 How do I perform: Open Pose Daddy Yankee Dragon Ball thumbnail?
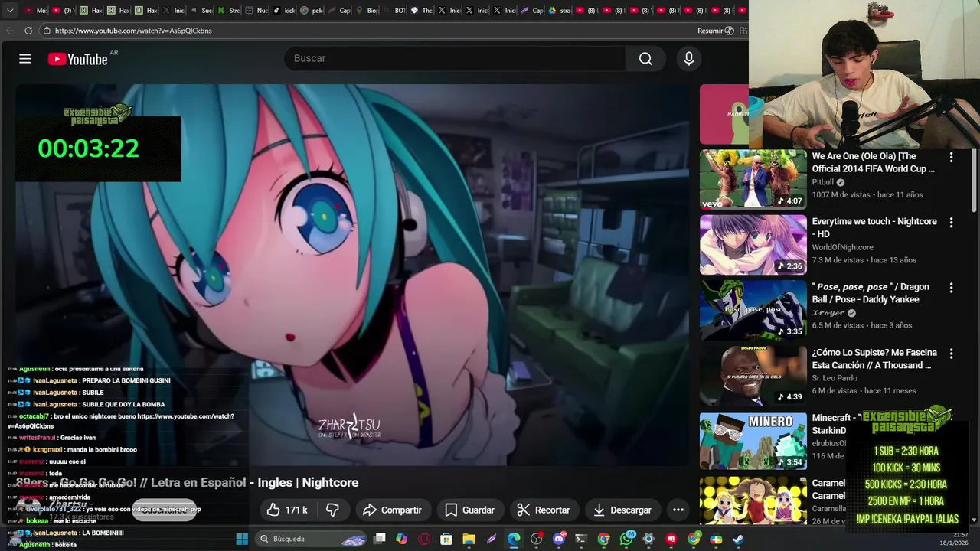[x=753, y=311]
